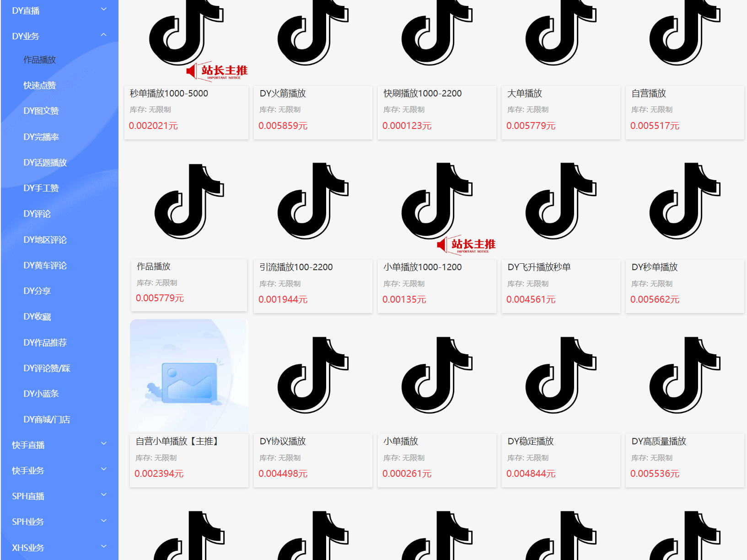This screenshot has height=560, width=747.
Task: Go to the DY评论 menu item
Action: click(37, 214)
